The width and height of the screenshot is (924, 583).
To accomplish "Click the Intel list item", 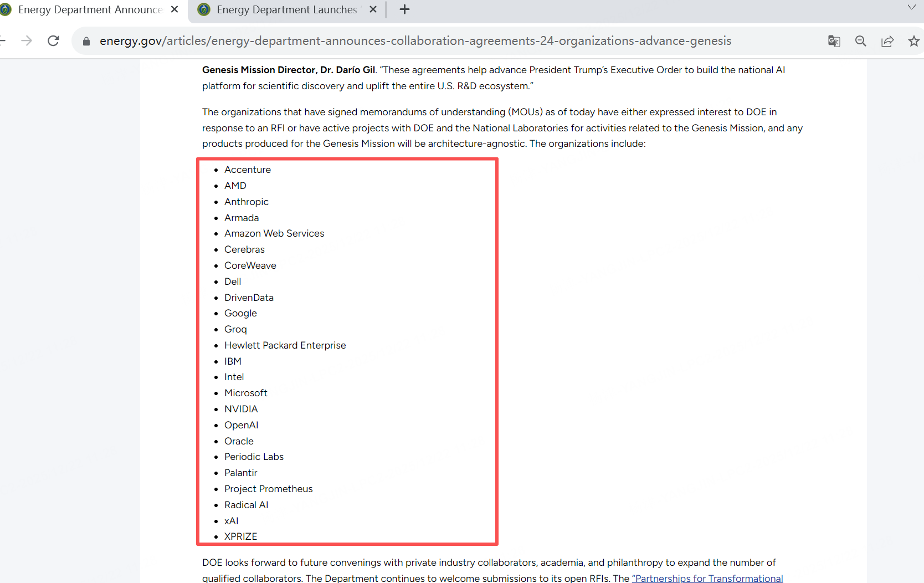I will click(234, 377).
